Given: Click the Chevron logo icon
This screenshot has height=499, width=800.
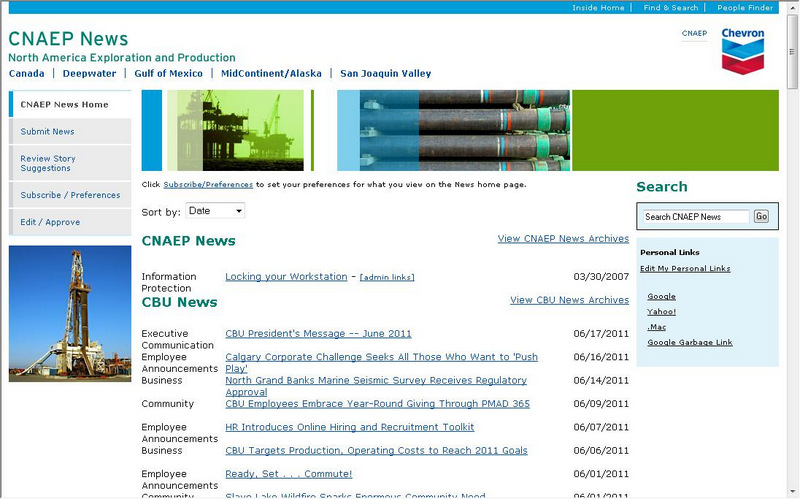Looking at the screenshot, I should click(742, 52).
